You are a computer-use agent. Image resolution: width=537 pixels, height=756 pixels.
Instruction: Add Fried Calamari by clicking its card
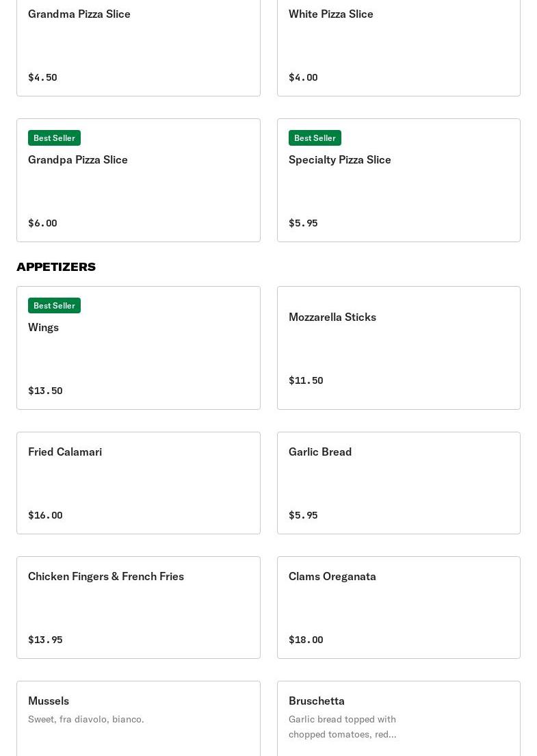tap(138, 483)
